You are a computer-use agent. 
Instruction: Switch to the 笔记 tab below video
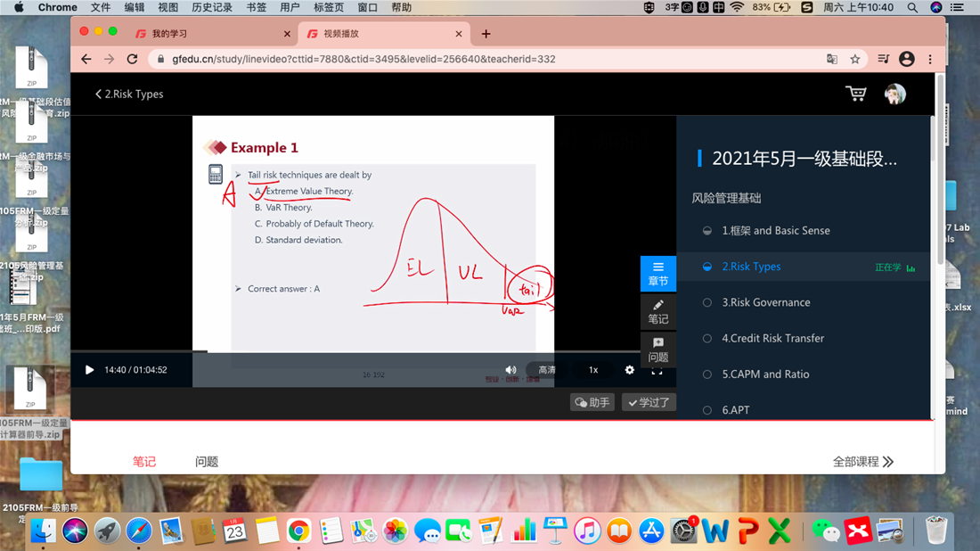click(143, 462)
